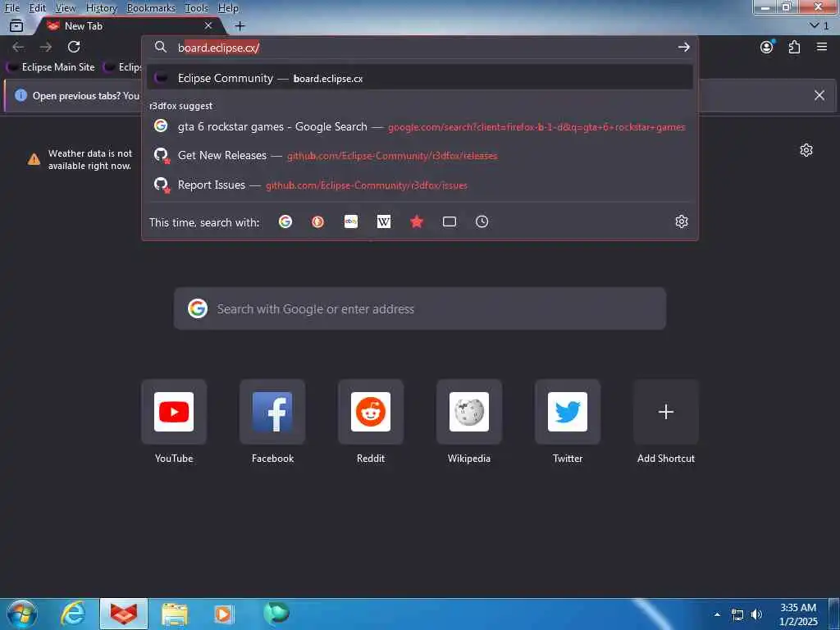
Task: Click the Go arrow in the address bar
Action: point(683,47)
